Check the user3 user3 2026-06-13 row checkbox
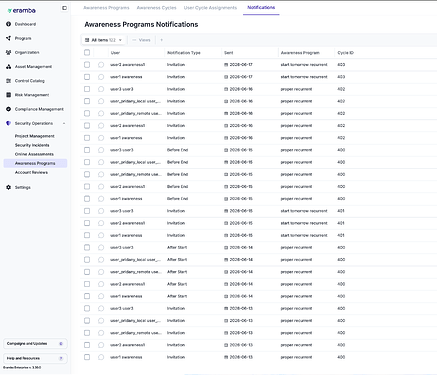The height and width of the screenshot is (375, 437). point(87,308)
